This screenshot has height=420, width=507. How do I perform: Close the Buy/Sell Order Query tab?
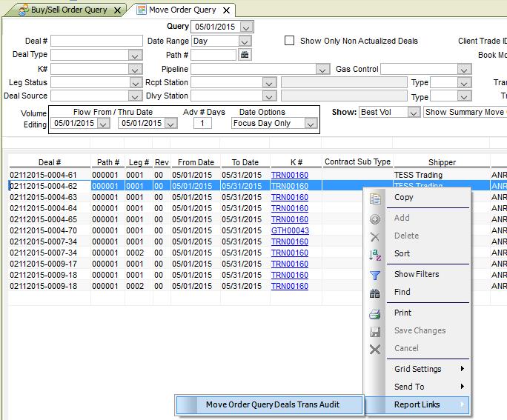pos(117,10)
